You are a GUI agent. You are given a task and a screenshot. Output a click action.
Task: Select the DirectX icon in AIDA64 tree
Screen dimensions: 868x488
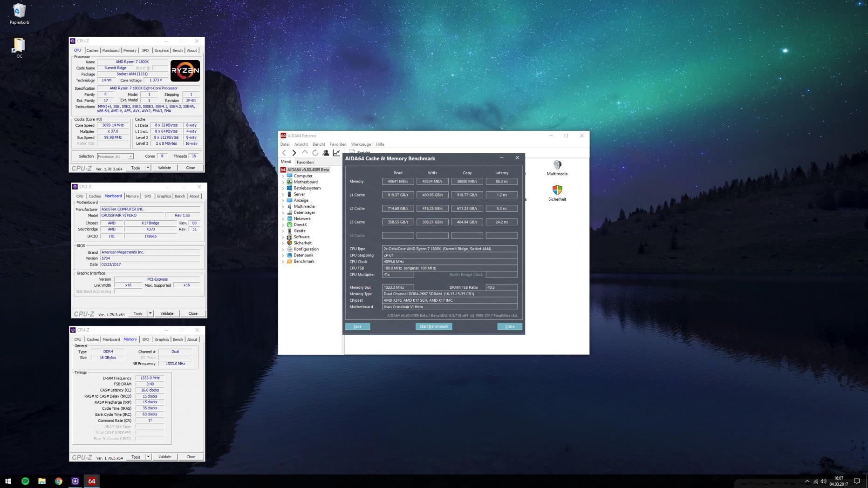click(x=289, y=224)
